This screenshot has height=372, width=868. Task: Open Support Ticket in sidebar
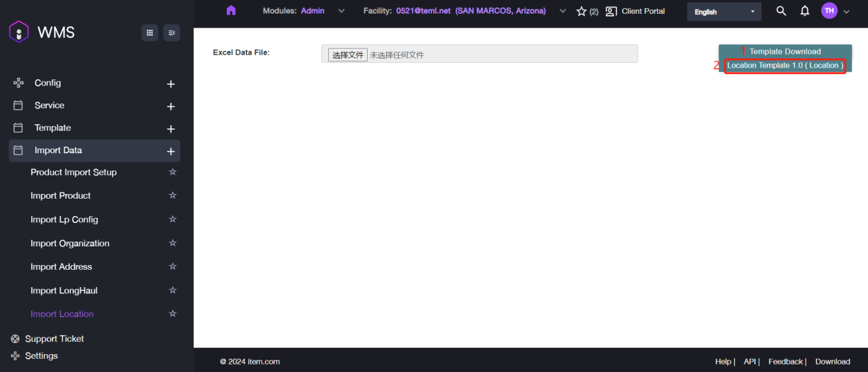[x=54, y=339]
